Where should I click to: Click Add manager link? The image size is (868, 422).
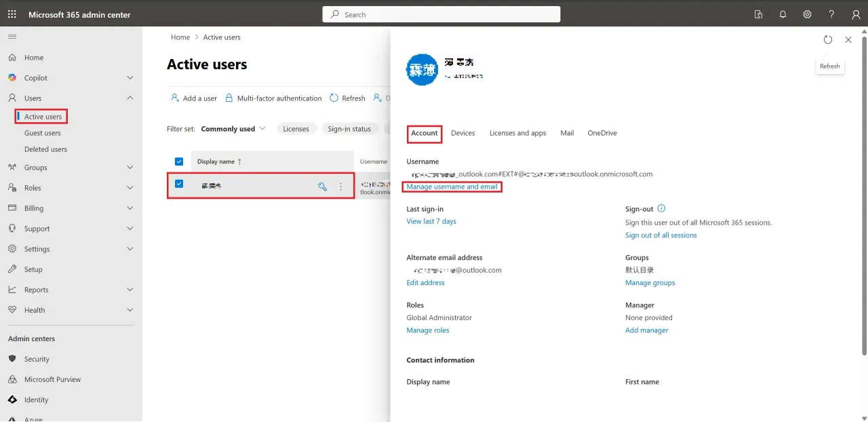coord(647,330)
